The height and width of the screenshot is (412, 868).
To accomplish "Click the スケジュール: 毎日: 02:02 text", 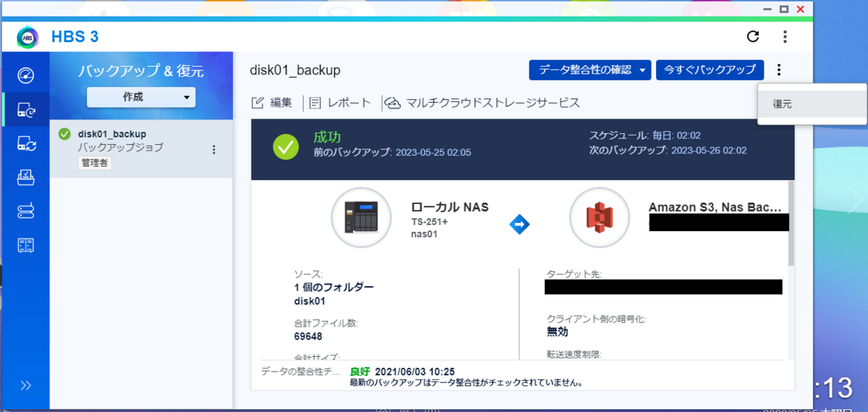I will (644, 135).
